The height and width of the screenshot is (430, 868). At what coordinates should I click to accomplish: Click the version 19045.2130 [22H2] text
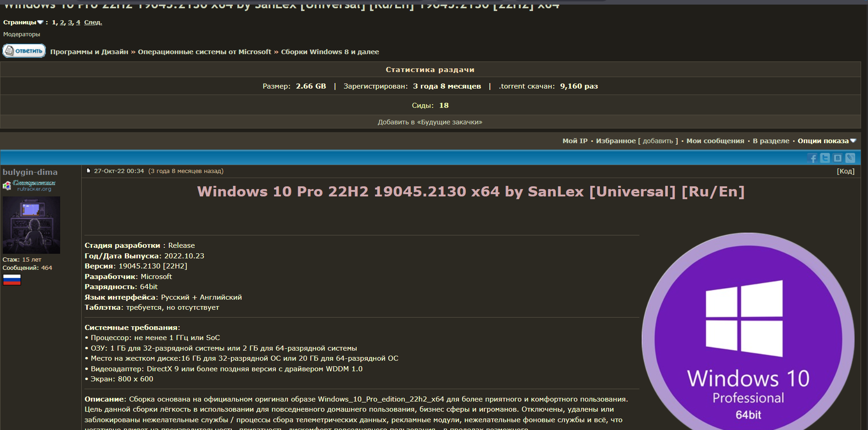coord(153,266)
